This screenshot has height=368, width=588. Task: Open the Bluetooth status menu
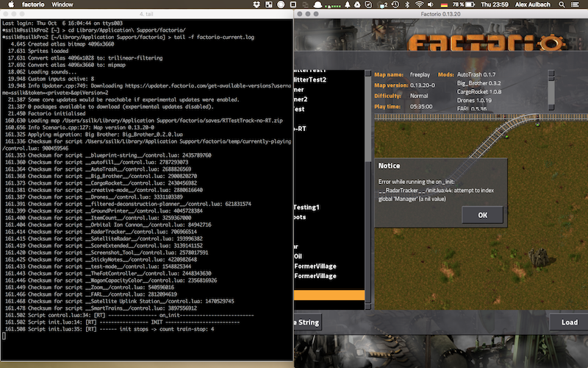(408, 4)
